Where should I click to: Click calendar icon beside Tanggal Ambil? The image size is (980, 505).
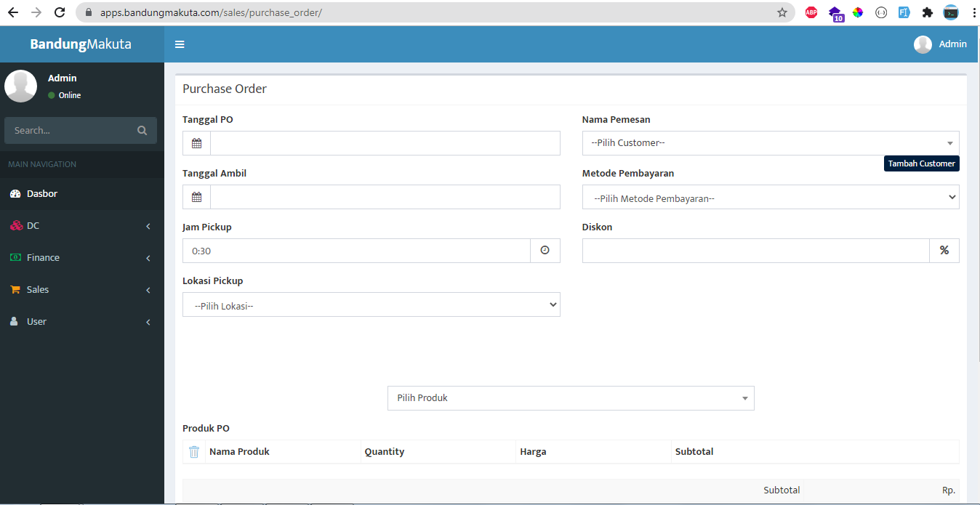point(196,197)
